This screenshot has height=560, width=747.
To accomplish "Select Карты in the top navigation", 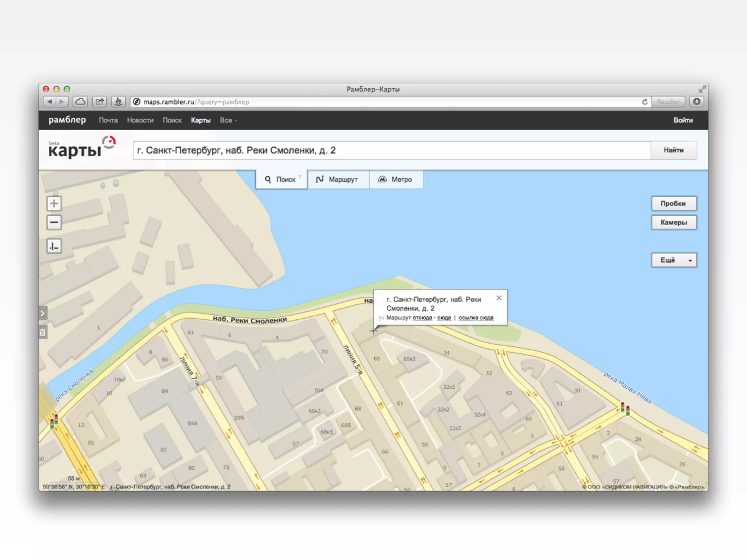I will [x=201, y=120].
